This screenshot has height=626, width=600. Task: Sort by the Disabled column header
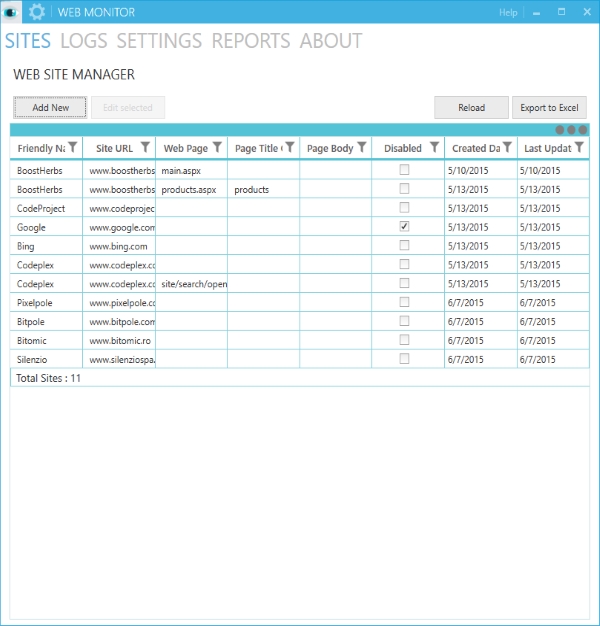pyautogui.click(x=403, y=149)
